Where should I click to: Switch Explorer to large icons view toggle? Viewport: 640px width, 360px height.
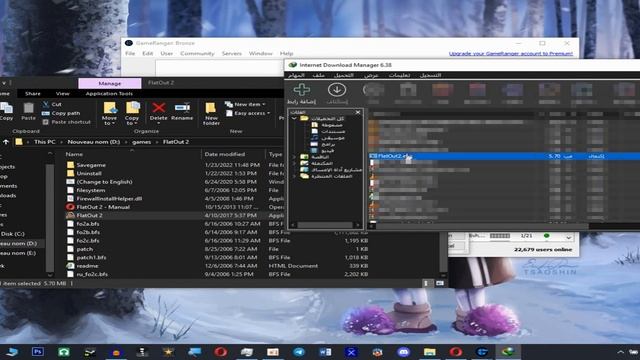pos(440,283)
